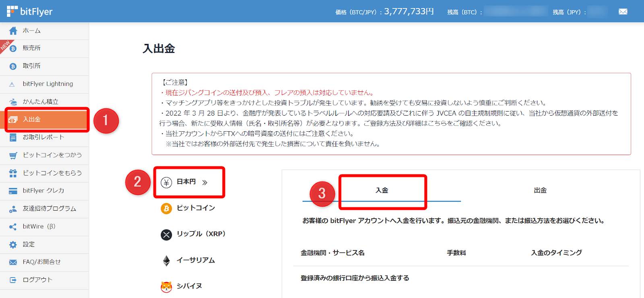Open the 入出金 sidebar menu
644x298 pixels.
click(x=45, y=120)
